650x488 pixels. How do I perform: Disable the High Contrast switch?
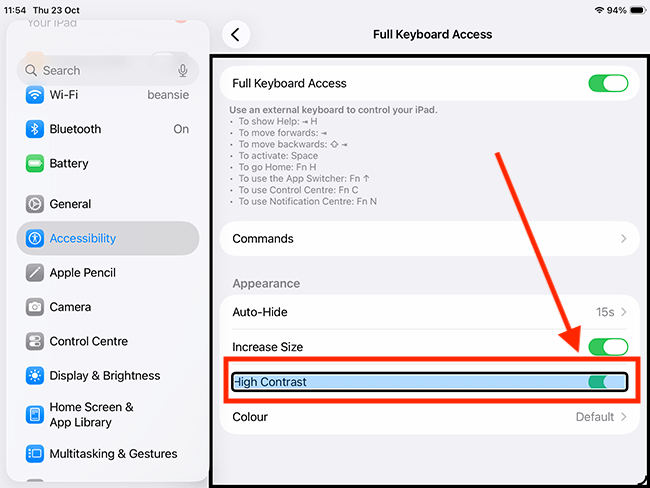coord(606,381)
